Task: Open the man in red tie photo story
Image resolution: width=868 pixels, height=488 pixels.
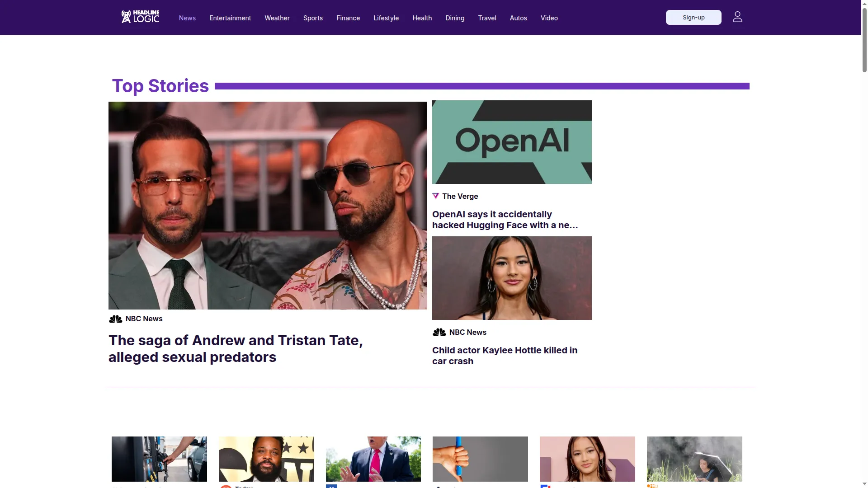Action: 373,459
